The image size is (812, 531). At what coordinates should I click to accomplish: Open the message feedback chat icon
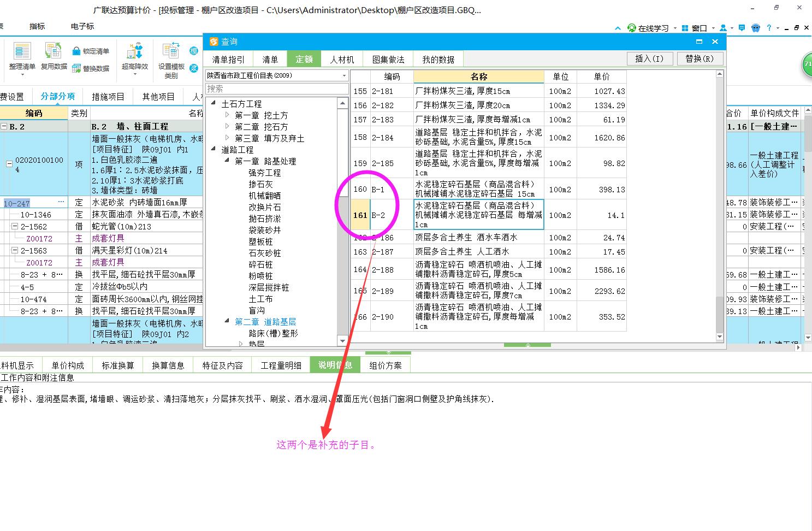(742, 27)
